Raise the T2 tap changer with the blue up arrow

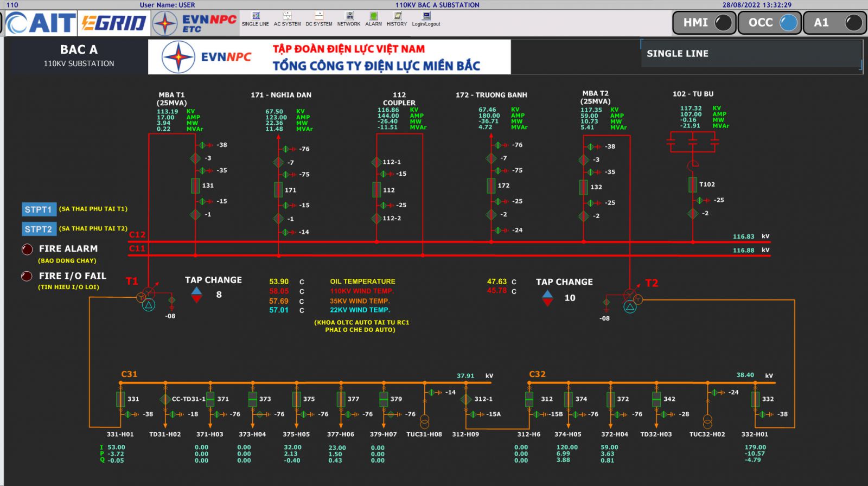pyautogui.click(x=547, y=294)
